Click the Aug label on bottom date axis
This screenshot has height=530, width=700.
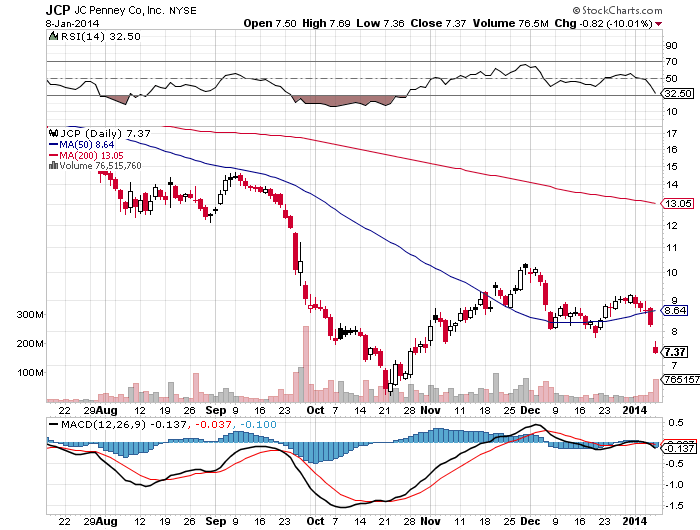[x=107, y=522]
